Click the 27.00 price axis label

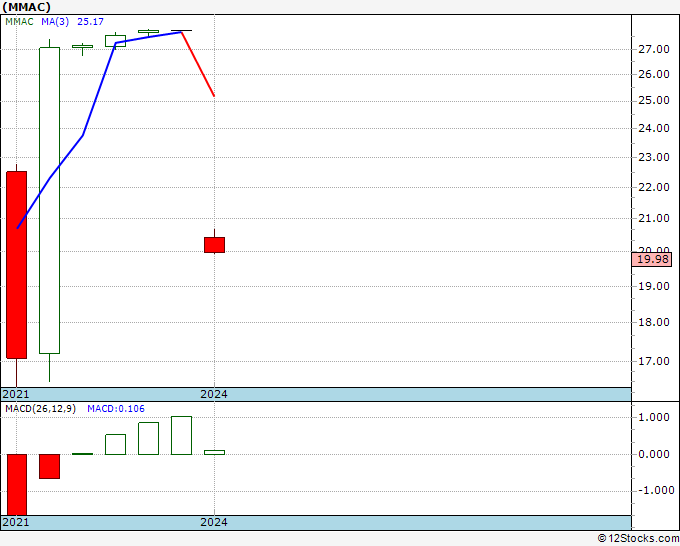click(654, 49)
